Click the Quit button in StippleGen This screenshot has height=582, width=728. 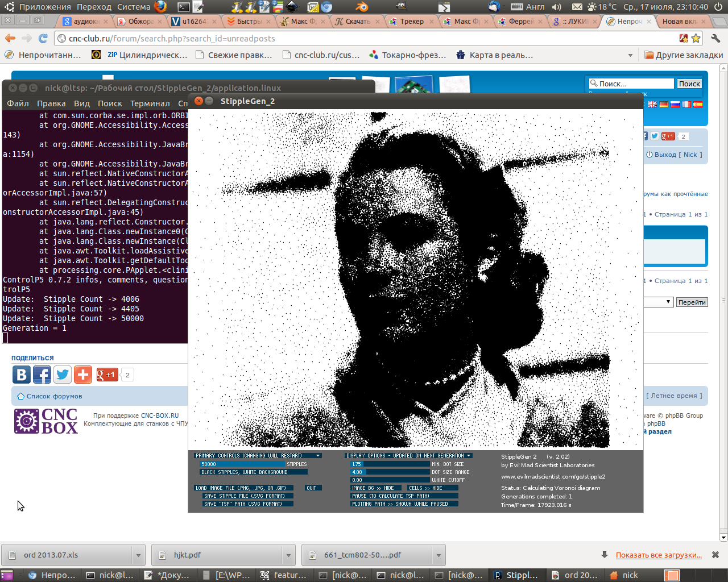click(313, 488)
